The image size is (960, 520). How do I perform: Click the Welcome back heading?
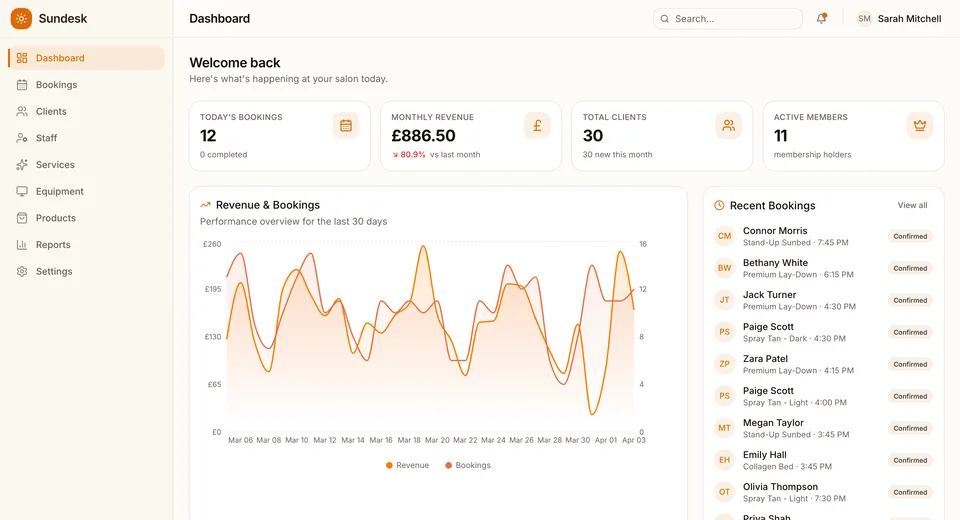tap(234, 62)
